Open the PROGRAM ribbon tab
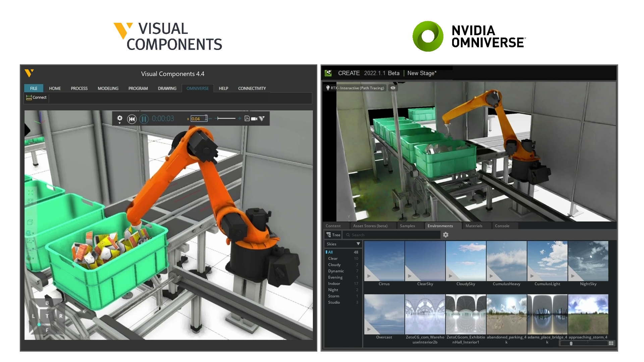644x362 pixels. 138,88
